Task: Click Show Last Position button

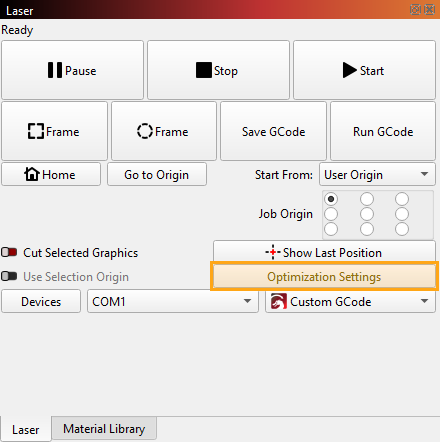Action: [324, 252]
